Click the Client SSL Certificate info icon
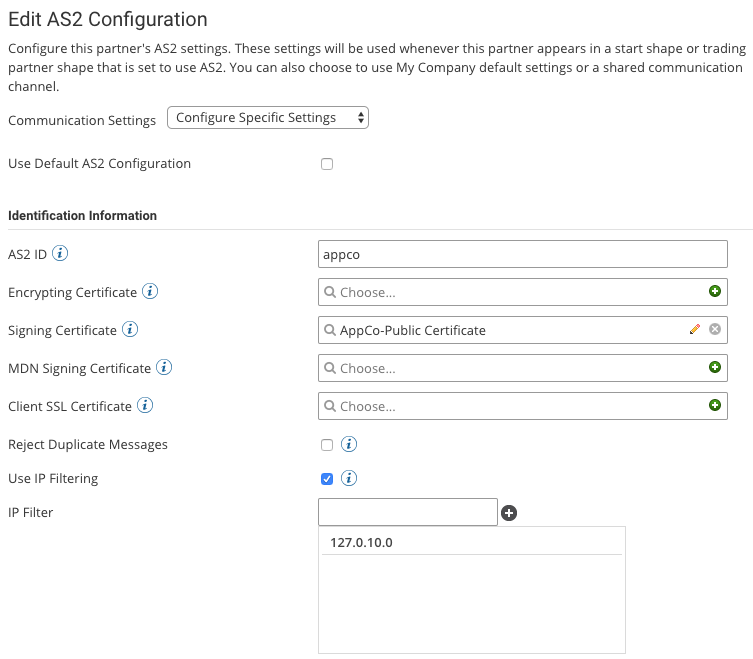The height and width of the screenshot is (659, 753). [x=145, y=406]
